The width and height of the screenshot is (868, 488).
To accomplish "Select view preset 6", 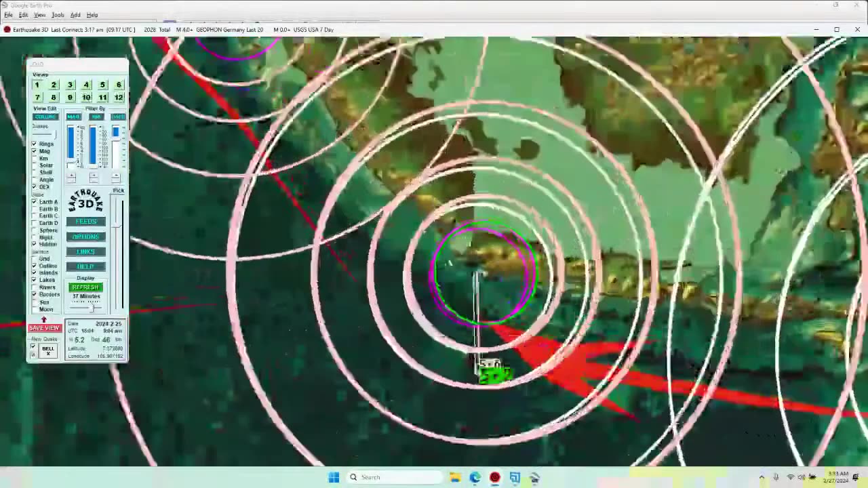I will [119, 85].
